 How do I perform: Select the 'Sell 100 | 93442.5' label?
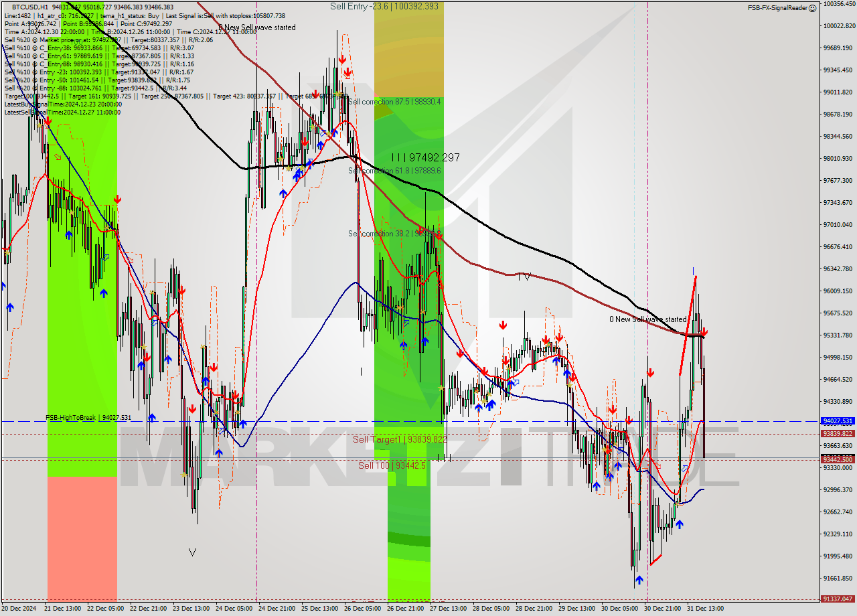click(392, 465)
